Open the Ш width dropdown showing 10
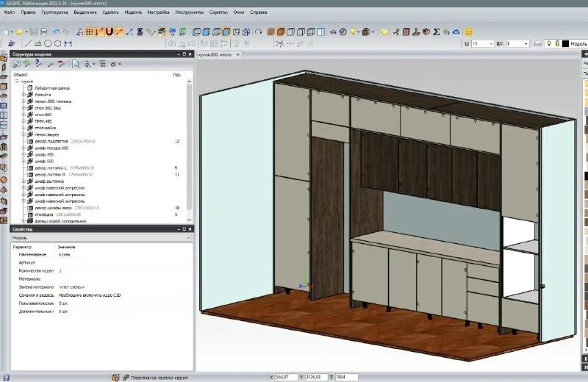588x382 pixels. point(491,44)
